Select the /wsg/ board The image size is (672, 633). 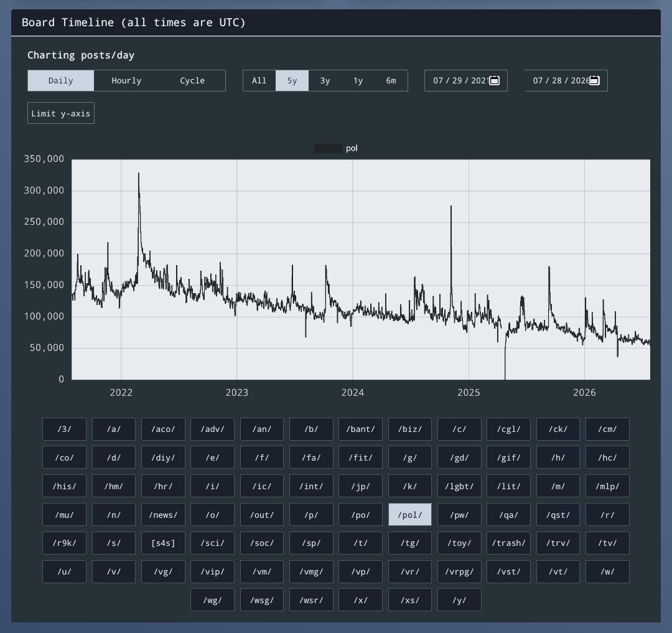[262, 600]
